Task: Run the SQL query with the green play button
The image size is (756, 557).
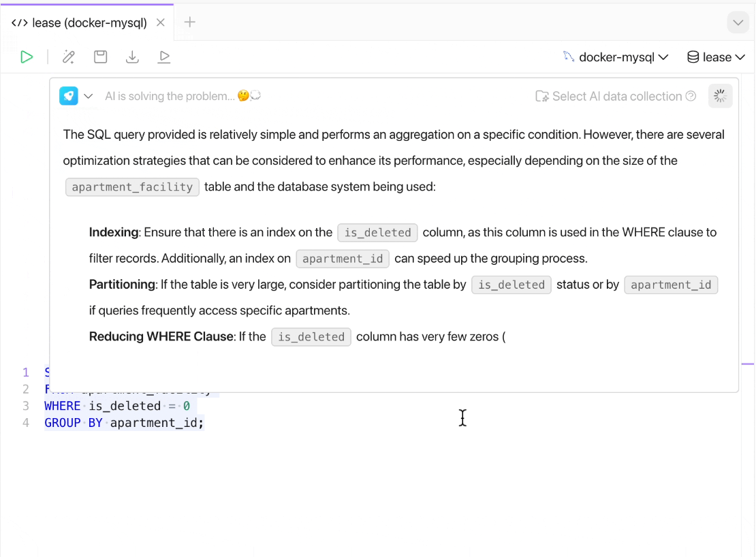Action: 27,57
